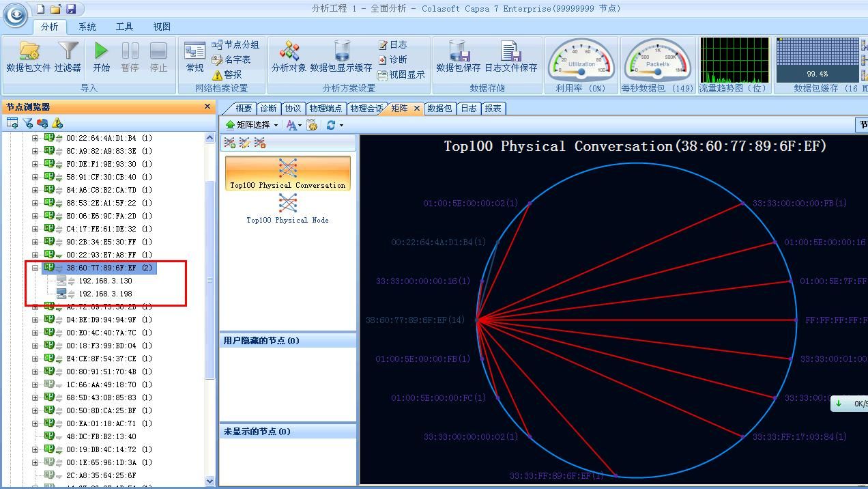This screenshot has height=489, width=868.
Task: Click the Packet Save icon
Action: [x=458, y=51]
